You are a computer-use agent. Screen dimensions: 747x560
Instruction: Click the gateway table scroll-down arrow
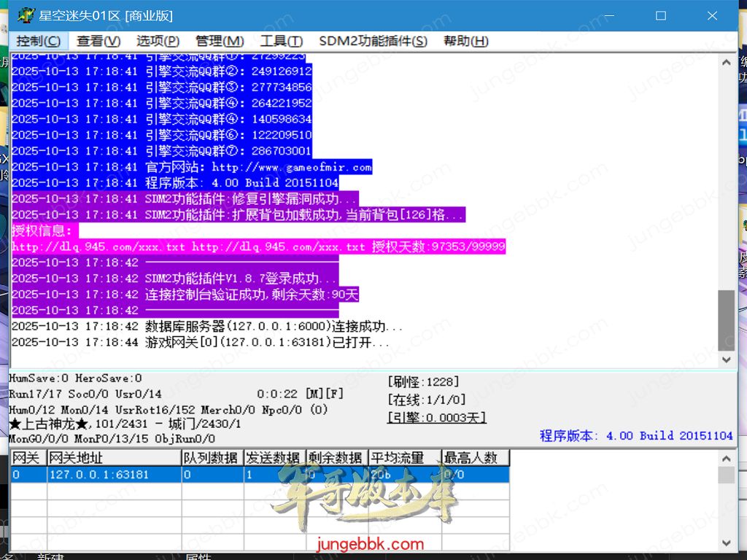tap(726, 542)
